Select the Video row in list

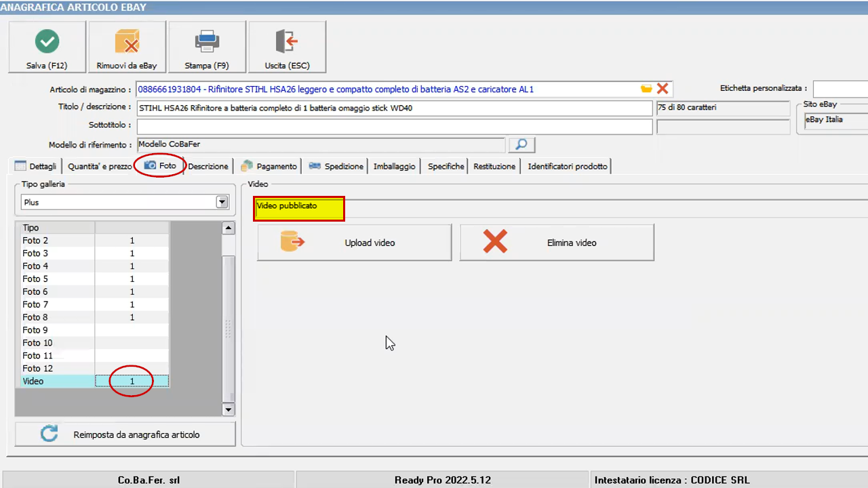[x=92, y=382]
